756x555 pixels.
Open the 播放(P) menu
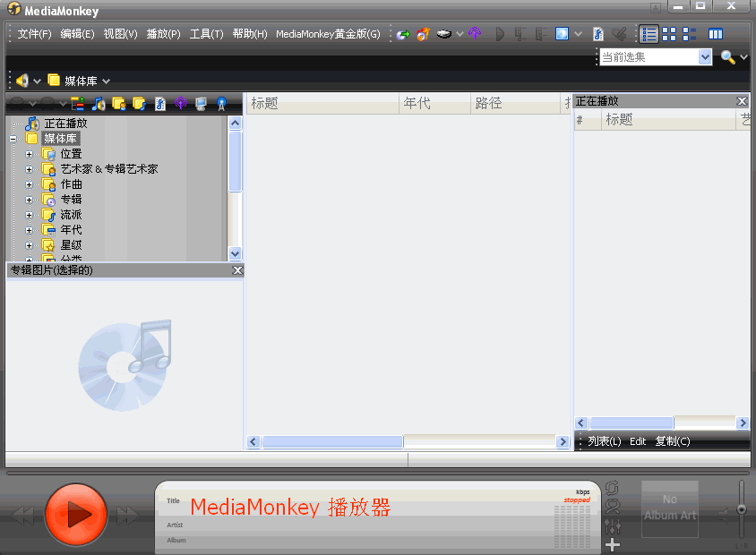click(163, 34)
